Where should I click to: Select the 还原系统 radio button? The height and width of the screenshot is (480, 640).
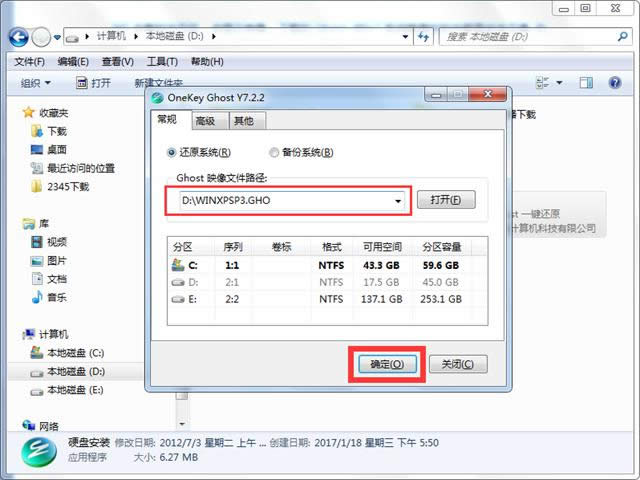coord(171,152)
